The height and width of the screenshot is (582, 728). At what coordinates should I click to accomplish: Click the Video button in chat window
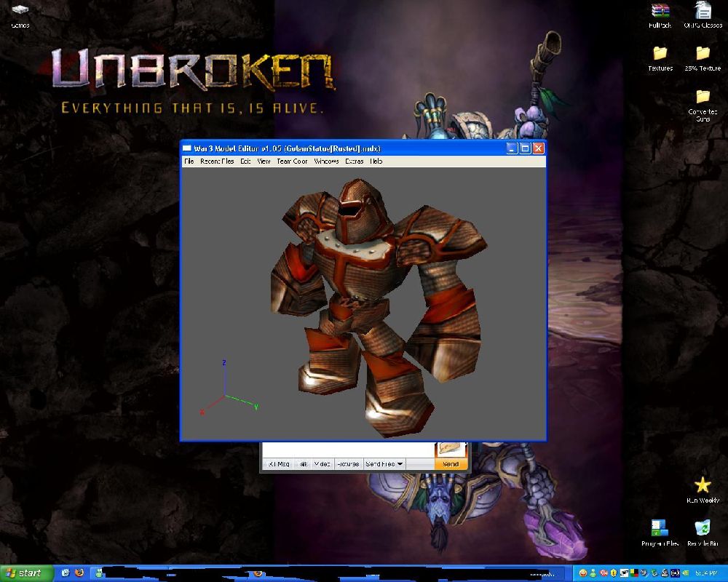point(322,463)
